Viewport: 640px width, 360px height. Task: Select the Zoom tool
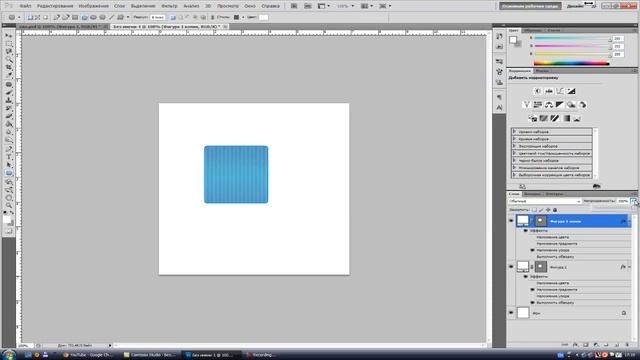click(9, 206)
